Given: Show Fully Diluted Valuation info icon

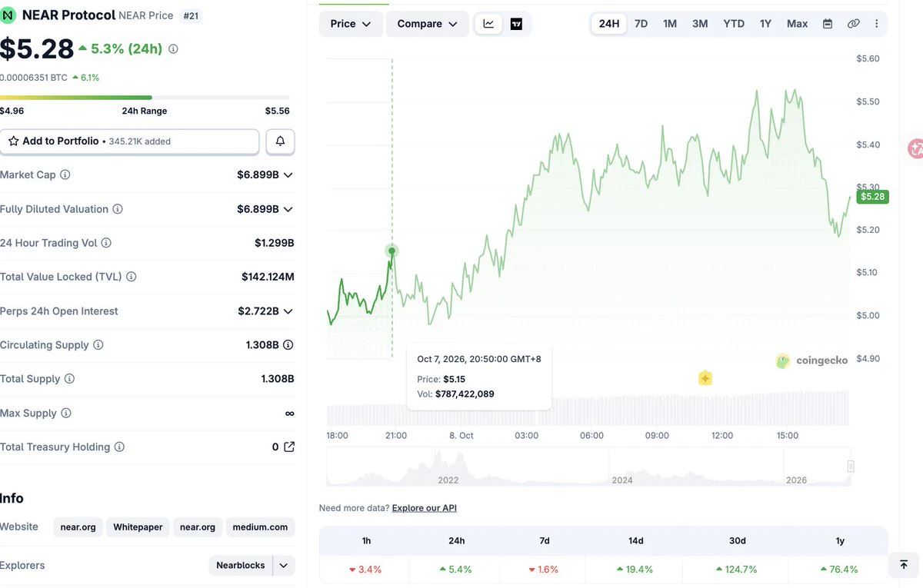Looking at the screenshot, I should pos(118,209).
